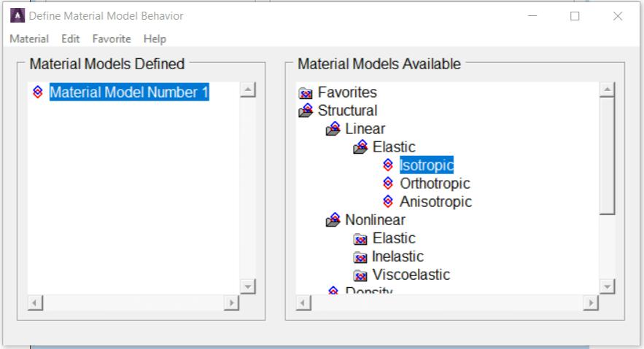Screen dimensions: 644x349
Task: Select the Orthotropic material model label
Action: (x=435, y=184)
